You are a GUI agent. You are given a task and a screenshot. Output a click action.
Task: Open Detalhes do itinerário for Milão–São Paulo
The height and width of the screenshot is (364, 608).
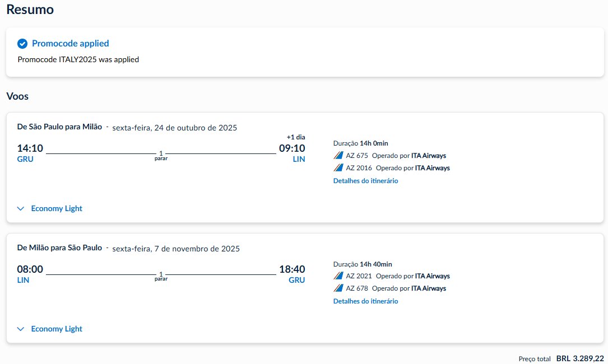[x=366, y=301]
